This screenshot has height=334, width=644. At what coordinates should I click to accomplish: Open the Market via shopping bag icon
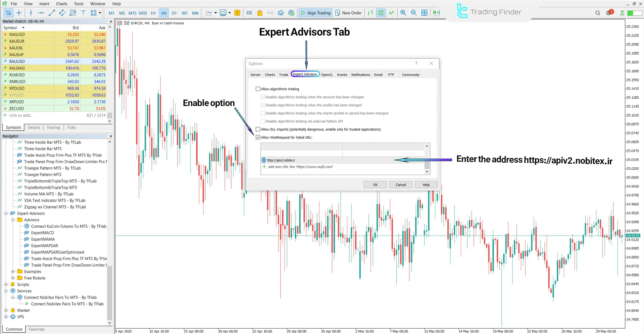tap(260, 13)
